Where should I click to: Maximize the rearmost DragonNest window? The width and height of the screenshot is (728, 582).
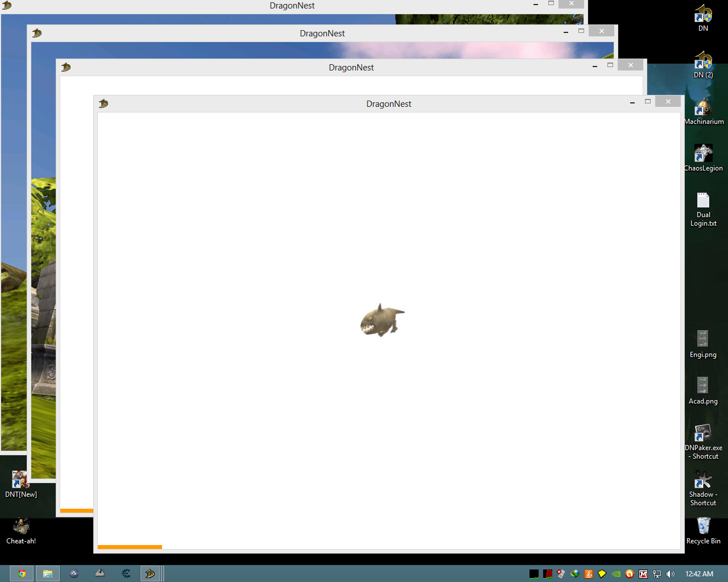551,3
